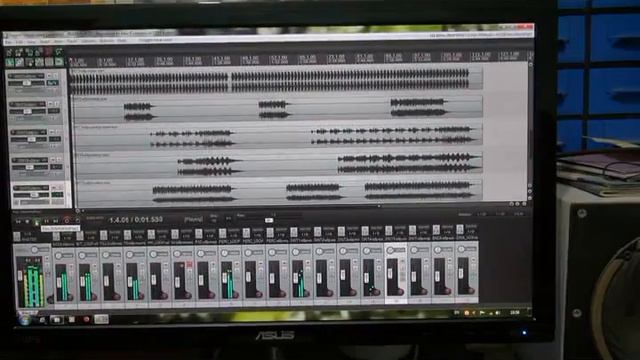Toggle the second icon in second toolbar row
Image resolution: width=640 pixels, height=360 pixels.
coord(20,62)
